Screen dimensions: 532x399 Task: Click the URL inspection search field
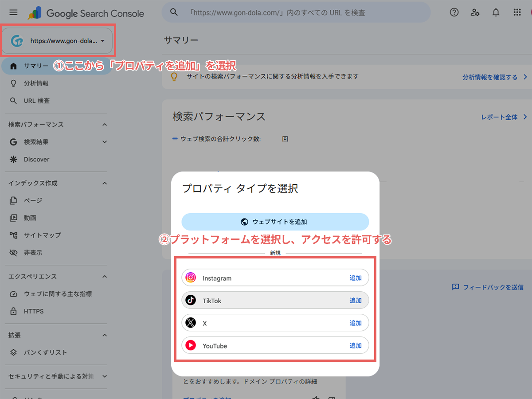(x=296, y=12)
